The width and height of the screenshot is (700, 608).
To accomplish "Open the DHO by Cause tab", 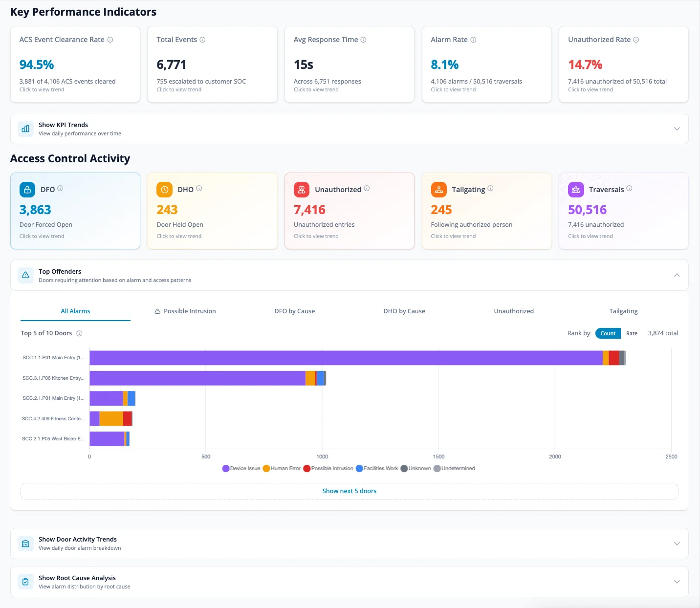I will [x=404, y=311].
